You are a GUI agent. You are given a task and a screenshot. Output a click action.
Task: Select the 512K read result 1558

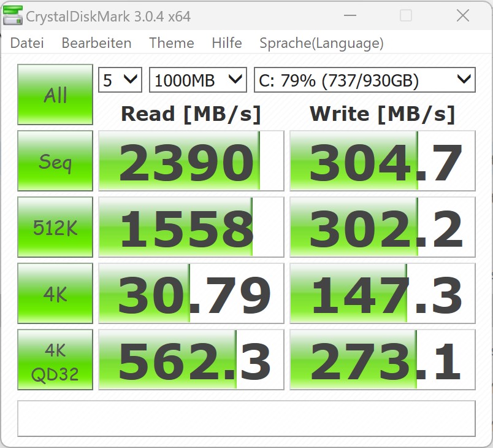(x=191, y=227)
